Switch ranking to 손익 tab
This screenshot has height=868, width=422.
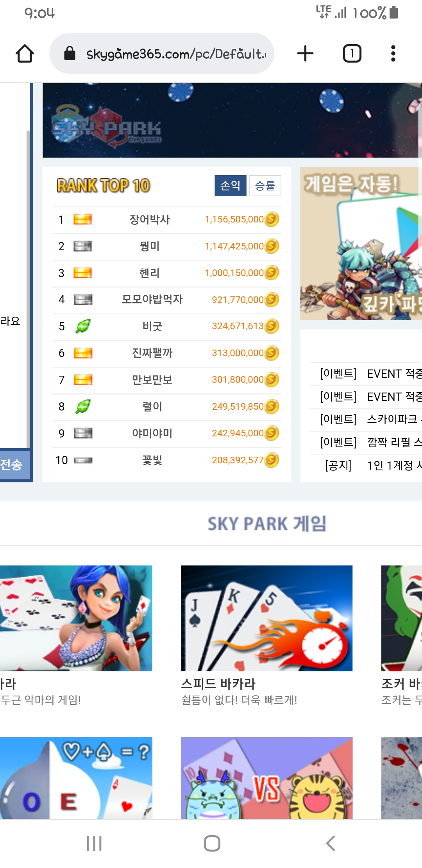pos(230,186)
